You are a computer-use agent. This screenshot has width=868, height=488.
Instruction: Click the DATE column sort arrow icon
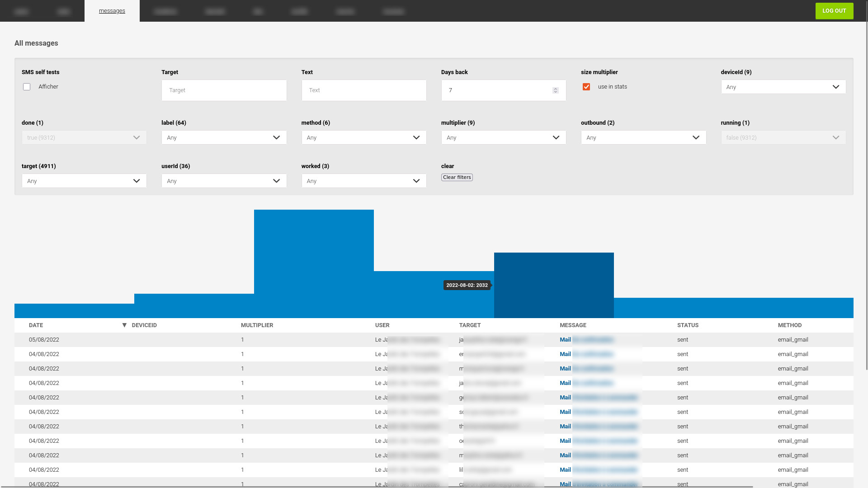click(x=124, y=325)
